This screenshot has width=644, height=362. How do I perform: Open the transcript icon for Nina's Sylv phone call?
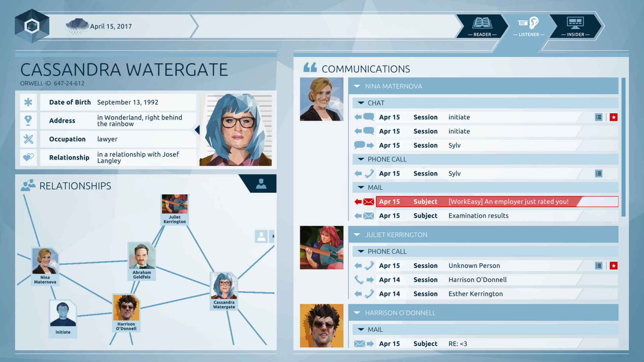pos(599,173)
